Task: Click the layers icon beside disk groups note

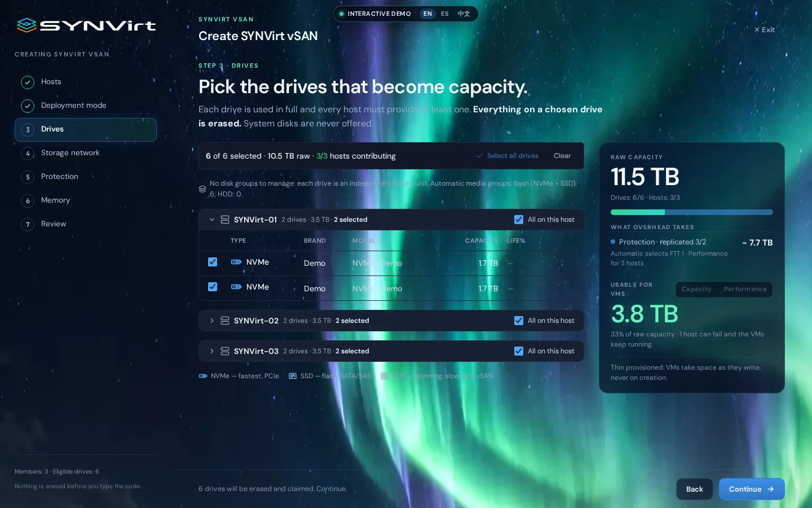Action: [x=202, y=189]
